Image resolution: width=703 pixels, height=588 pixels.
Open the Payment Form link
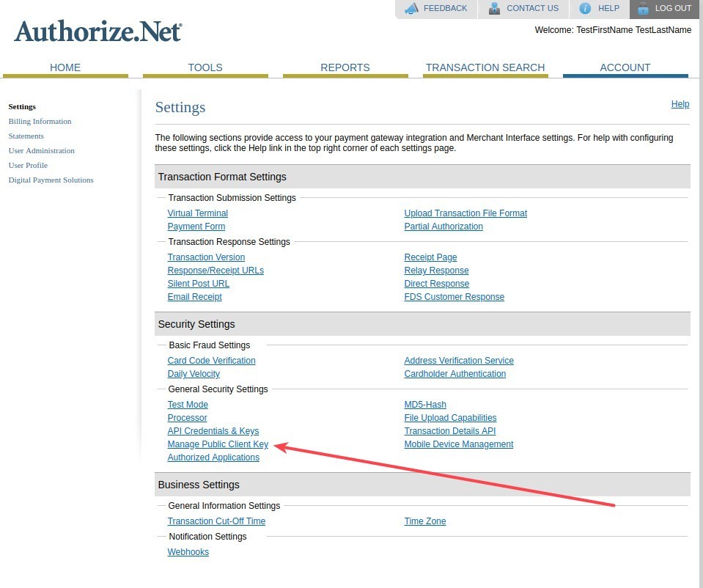[x=196, y=227]
